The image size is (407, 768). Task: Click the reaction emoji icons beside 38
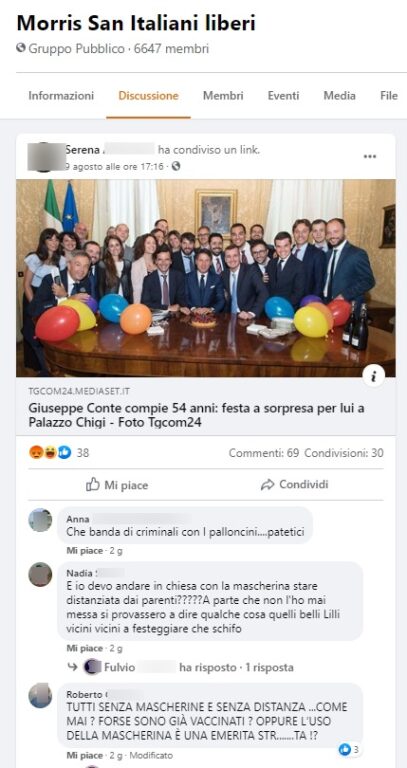click(x=50, y=453)
